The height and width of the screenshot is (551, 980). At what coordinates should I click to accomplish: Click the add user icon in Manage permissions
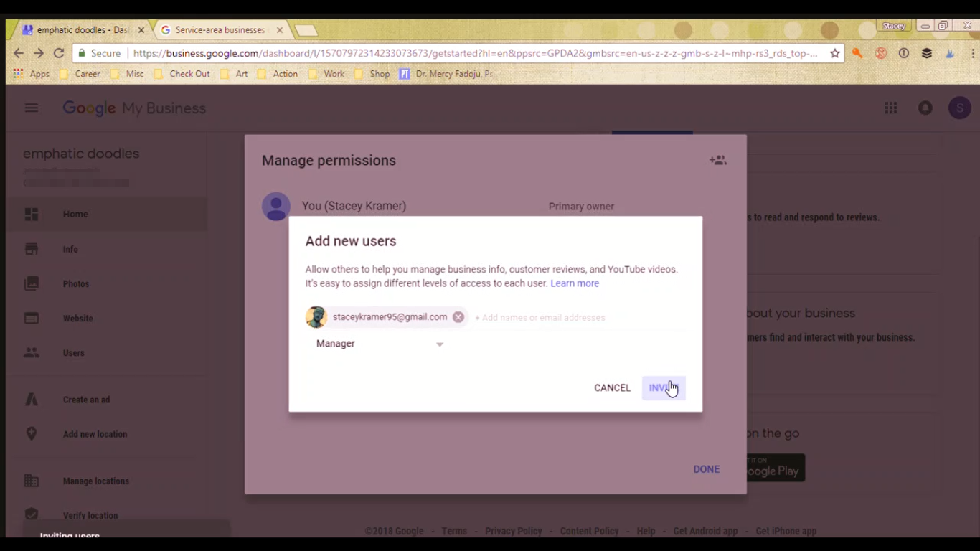coord(718,161)
